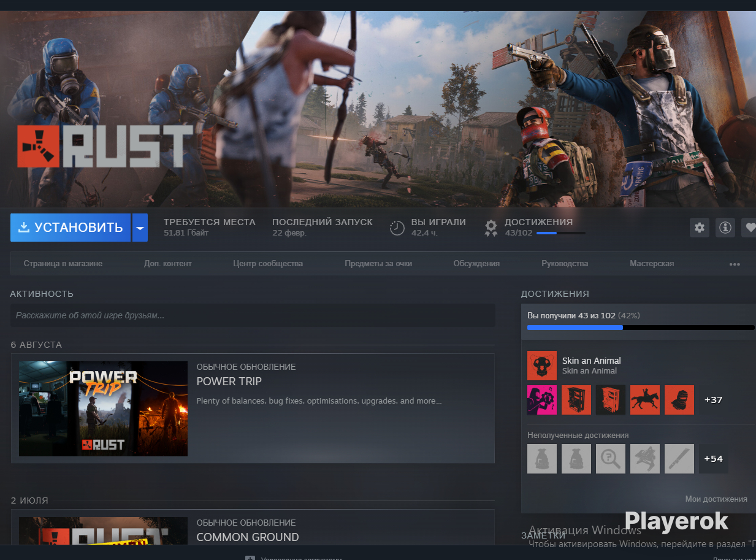This screenshot has width=756, height=560.
Task: Open Мои достижения link
Action: [716, 499]
